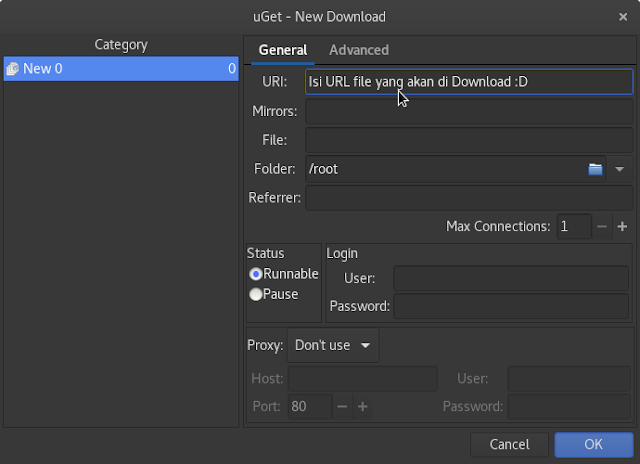
Task: Switch to the Advanced tab
Action: (x=359, y=50)
